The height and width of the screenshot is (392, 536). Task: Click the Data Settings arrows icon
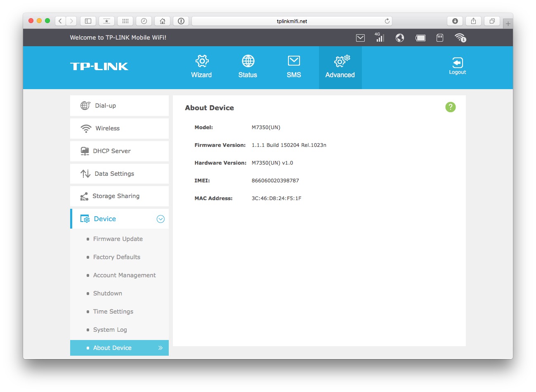(x=85, y=174)
